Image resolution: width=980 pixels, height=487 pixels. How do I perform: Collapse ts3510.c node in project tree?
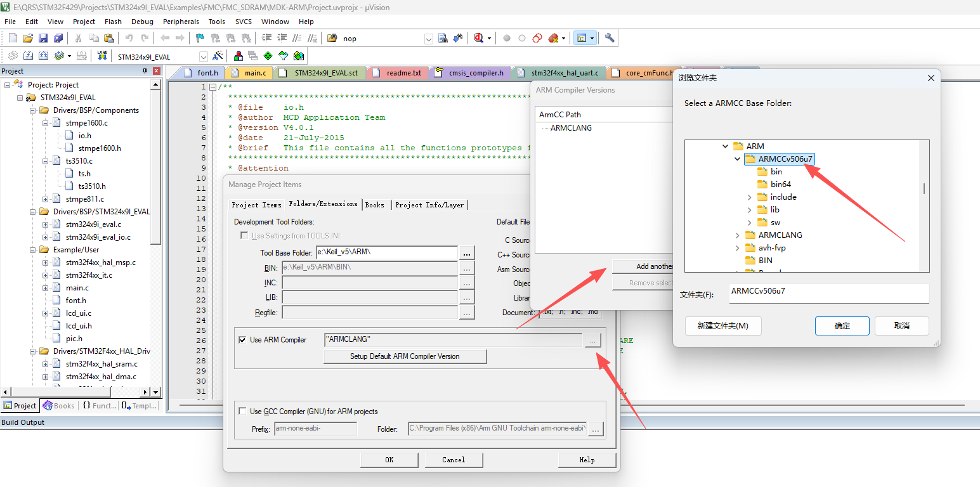click(45, 161)
